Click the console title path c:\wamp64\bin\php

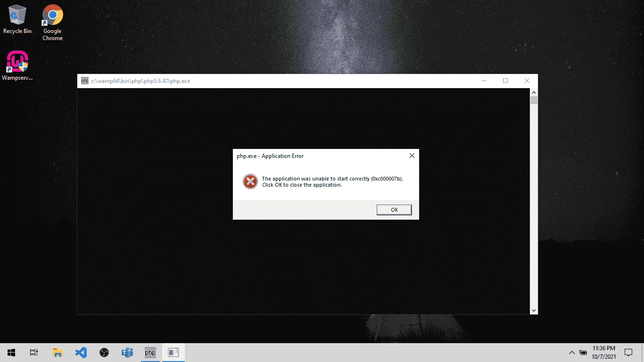coord(140,81)
